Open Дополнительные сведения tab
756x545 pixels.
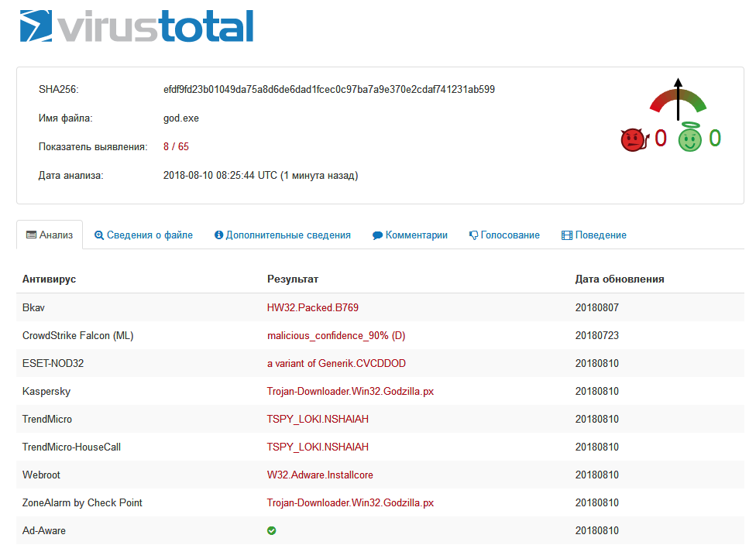(x=283, y=235)
